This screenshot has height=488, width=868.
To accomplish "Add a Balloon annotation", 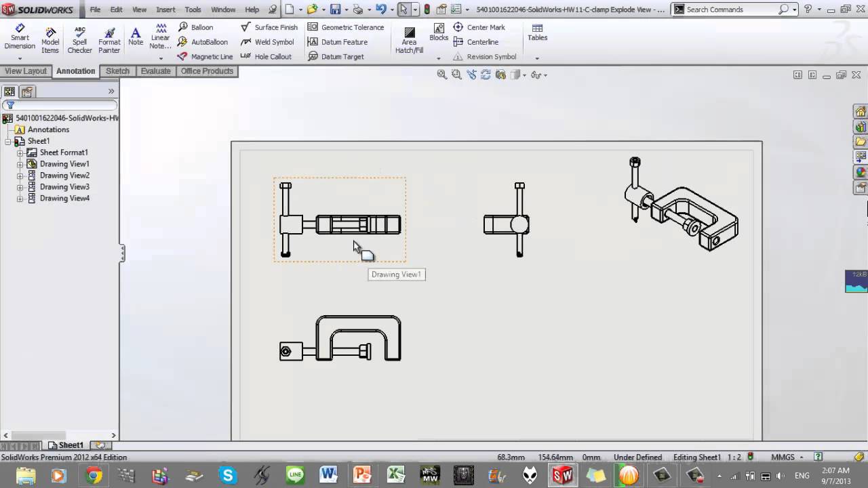I will pos(195,27).
